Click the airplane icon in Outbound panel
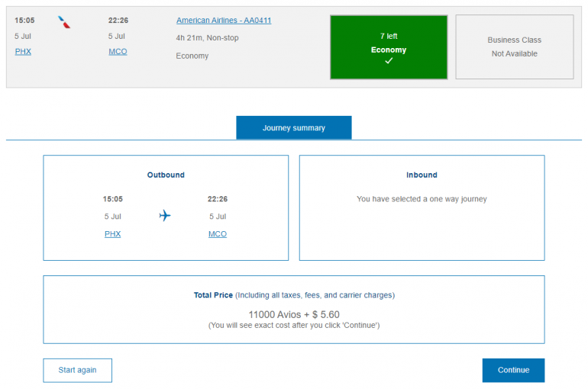The width and height of the screenshot is (588, 389). [165, 216]
